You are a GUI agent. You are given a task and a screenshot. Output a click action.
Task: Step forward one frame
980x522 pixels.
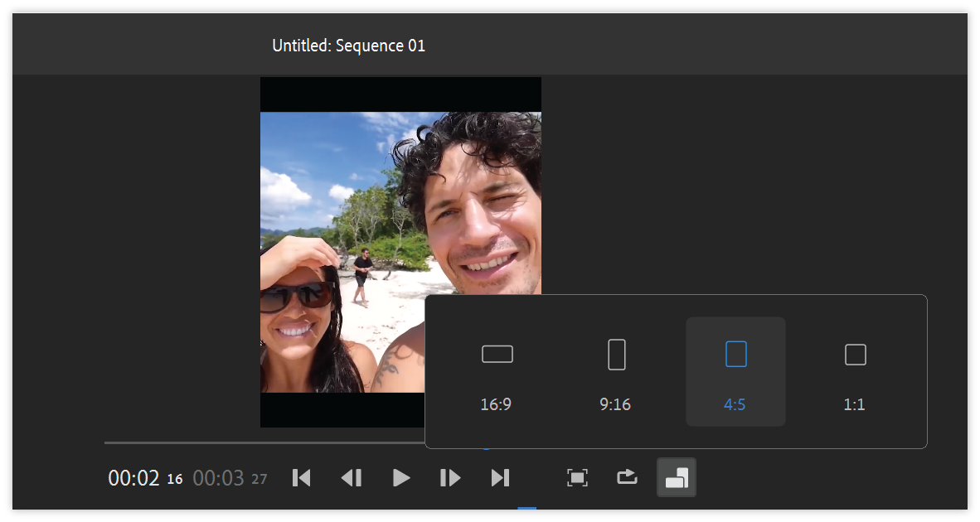pyautogui.click(x=450, y=478)
